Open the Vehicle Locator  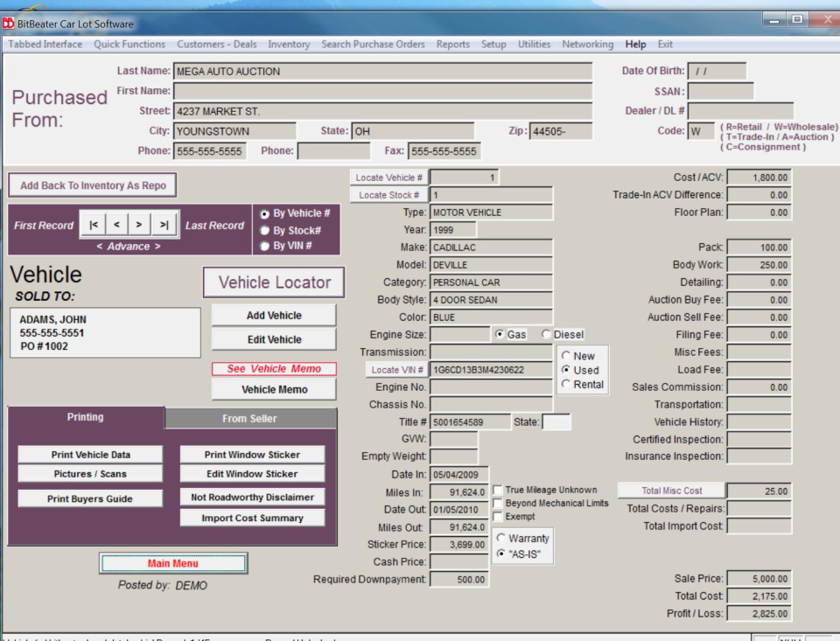[x=273, y=282]
